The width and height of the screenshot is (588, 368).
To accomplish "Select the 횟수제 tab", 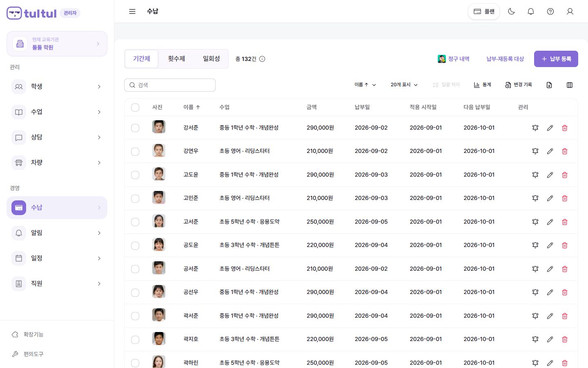I will tap(176, 59).
